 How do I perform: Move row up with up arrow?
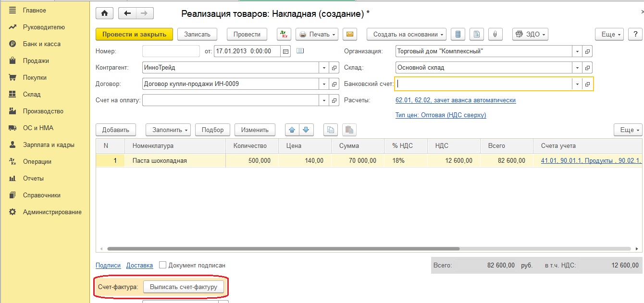[x=292, y=130]
